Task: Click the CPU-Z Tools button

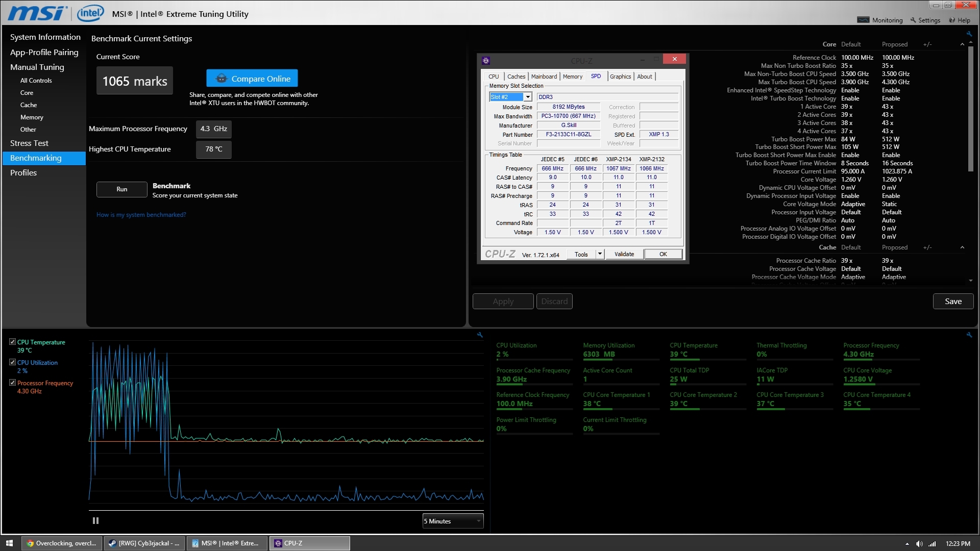Action: [581, 254]
